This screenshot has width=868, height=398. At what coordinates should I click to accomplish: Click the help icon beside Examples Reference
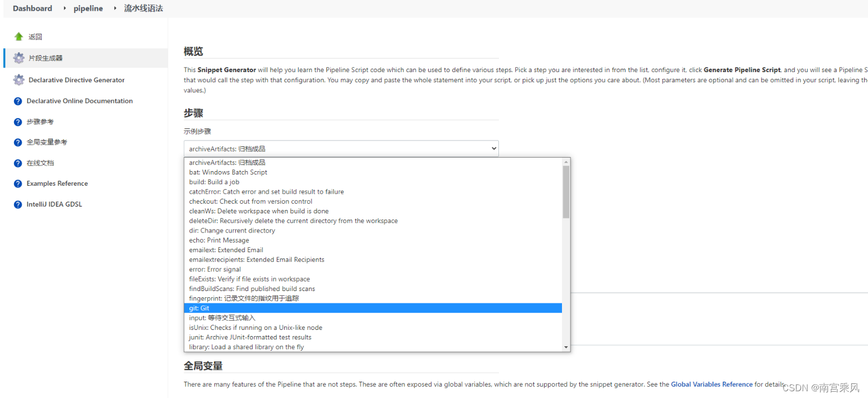(x=18, y=184)
